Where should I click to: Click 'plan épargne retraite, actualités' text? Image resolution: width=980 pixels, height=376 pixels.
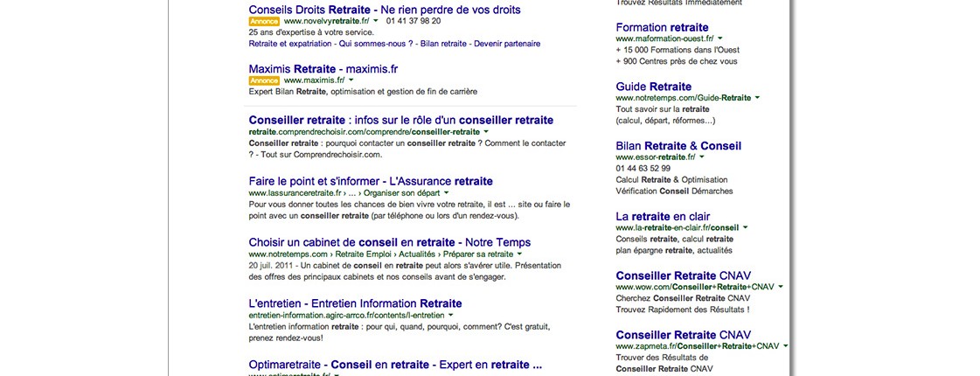click(x=674, y=250)
